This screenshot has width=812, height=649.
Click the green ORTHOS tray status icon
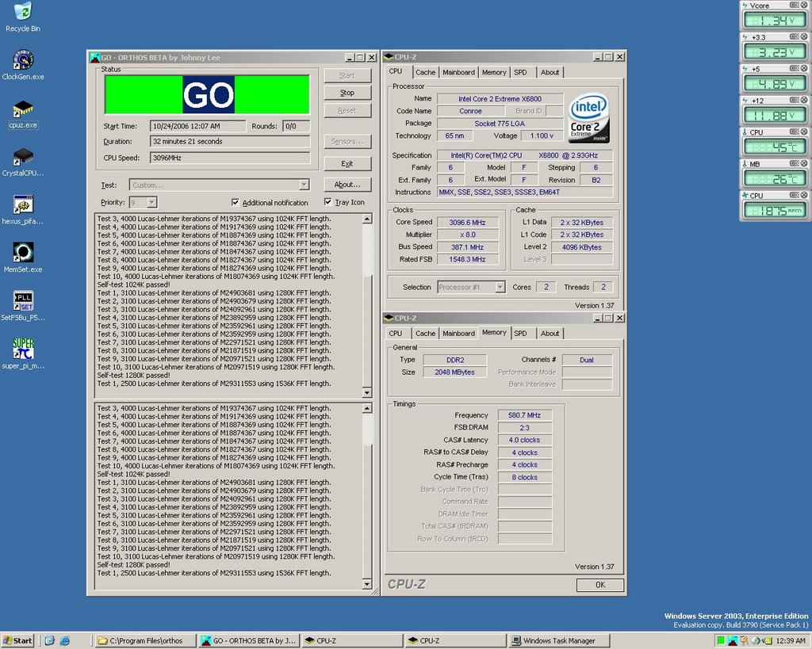(x=720, y=641)
